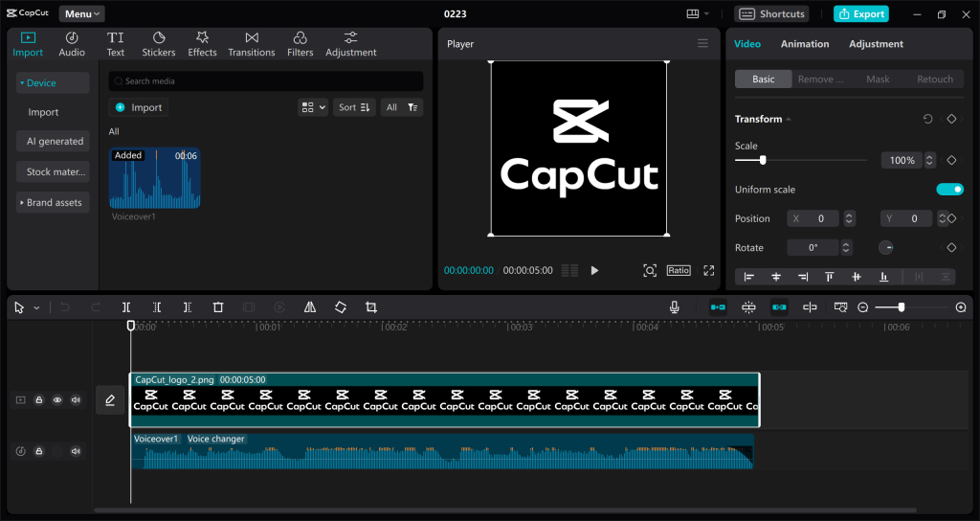This screenshot has height=521, width=980.
Task: Select the Remove sub-tab
Action: pos(820,79)
